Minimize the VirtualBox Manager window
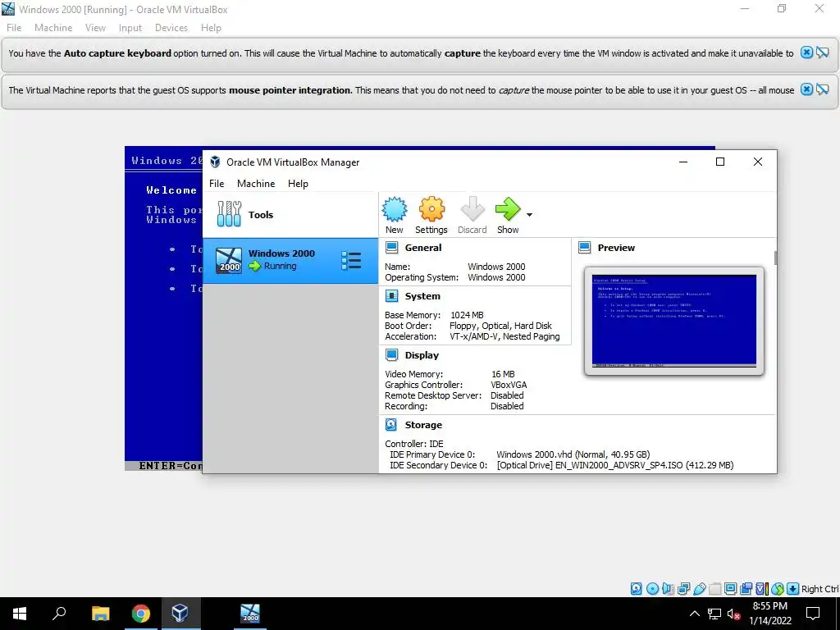Image resolution: width=840 pixels, height=630 pixels. click(x=683, y=162)
